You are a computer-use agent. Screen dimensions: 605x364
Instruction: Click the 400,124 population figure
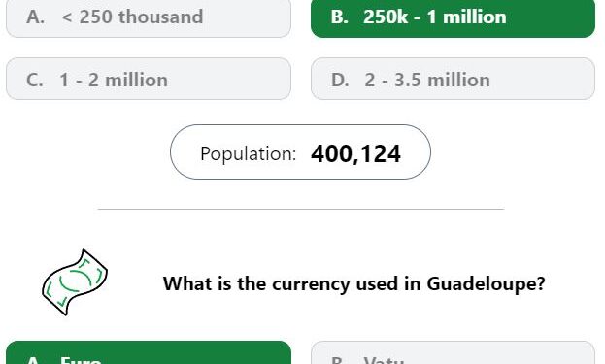tap(355, 154)
